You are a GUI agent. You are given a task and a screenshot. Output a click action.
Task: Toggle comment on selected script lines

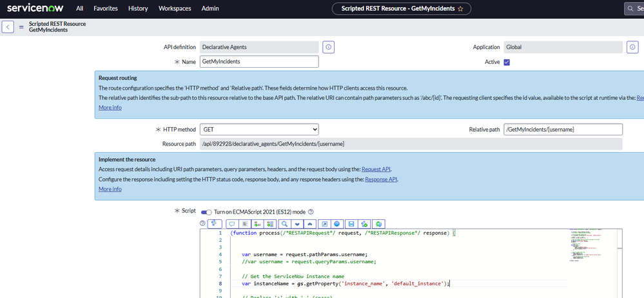click(232, 224)
